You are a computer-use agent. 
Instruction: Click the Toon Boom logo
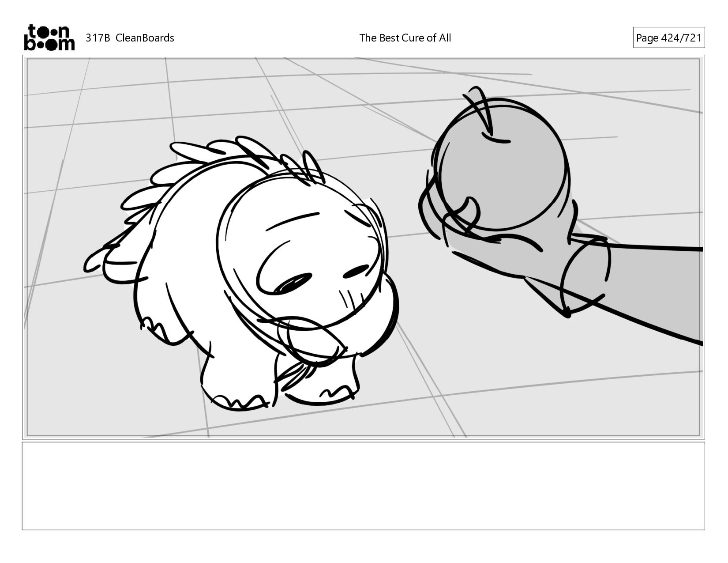(x=49, y=38)
